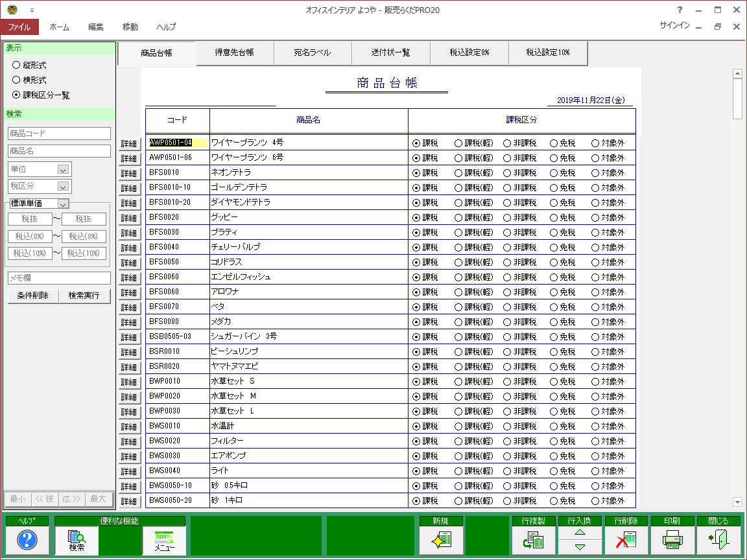Viewport: 747px width, 560px height.
Task: Close the form using 閉じる door icon
Action: click(x=718, y=540)
